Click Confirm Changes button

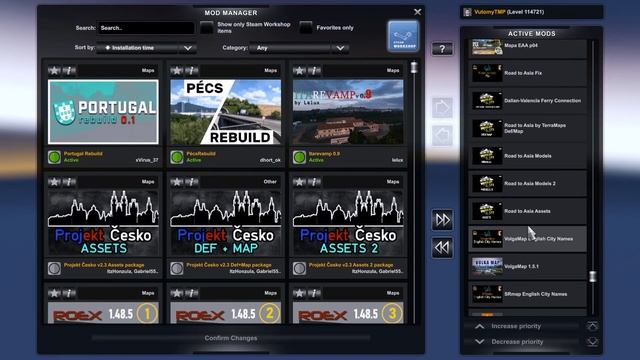231,338
